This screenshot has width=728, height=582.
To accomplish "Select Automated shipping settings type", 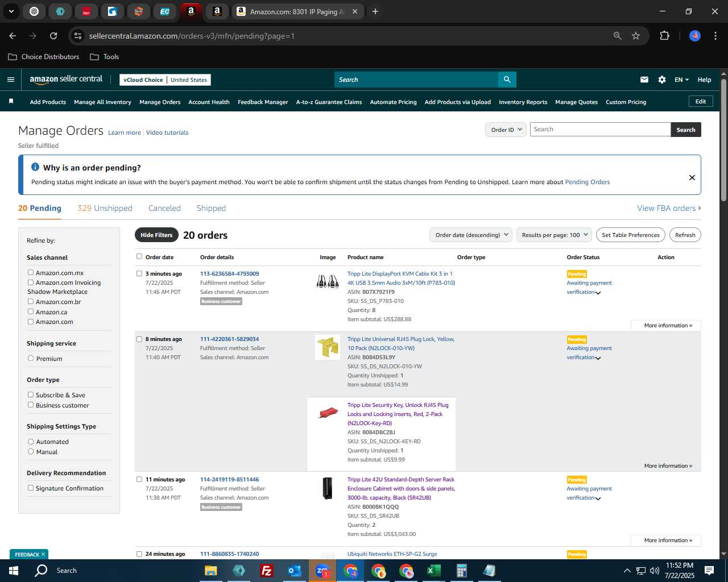I will 31,442.
